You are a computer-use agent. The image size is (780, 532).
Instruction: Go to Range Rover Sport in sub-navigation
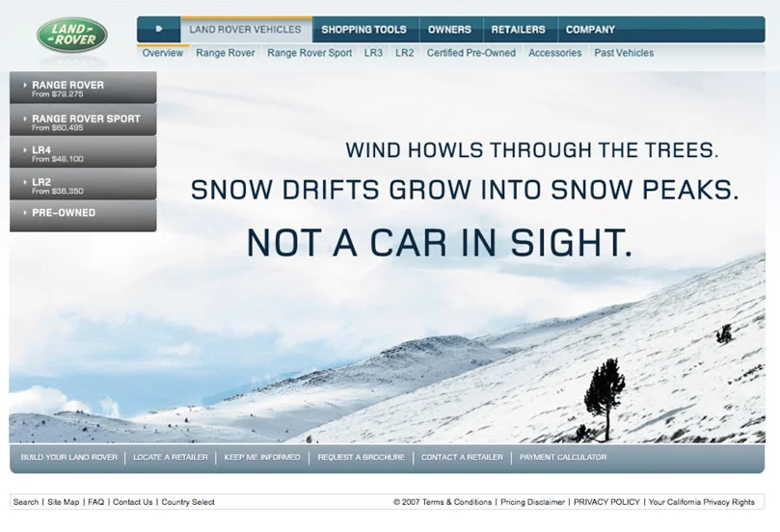[309, 53]
